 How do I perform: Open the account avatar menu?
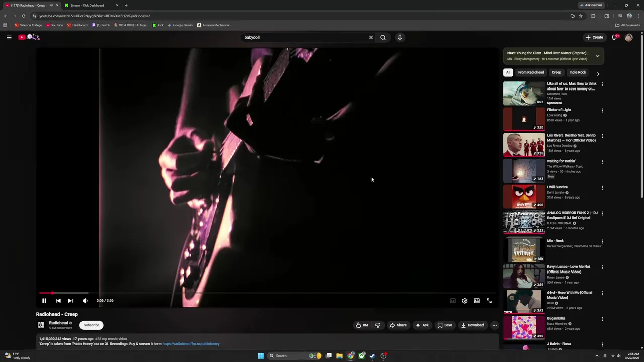[x=628, y=37]
